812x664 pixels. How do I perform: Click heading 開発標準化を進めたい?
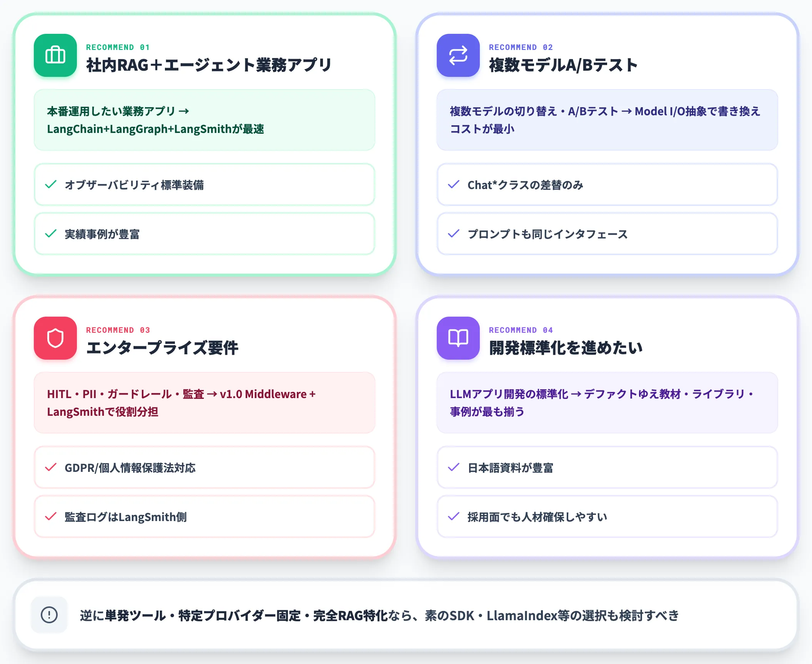[566, 348]
